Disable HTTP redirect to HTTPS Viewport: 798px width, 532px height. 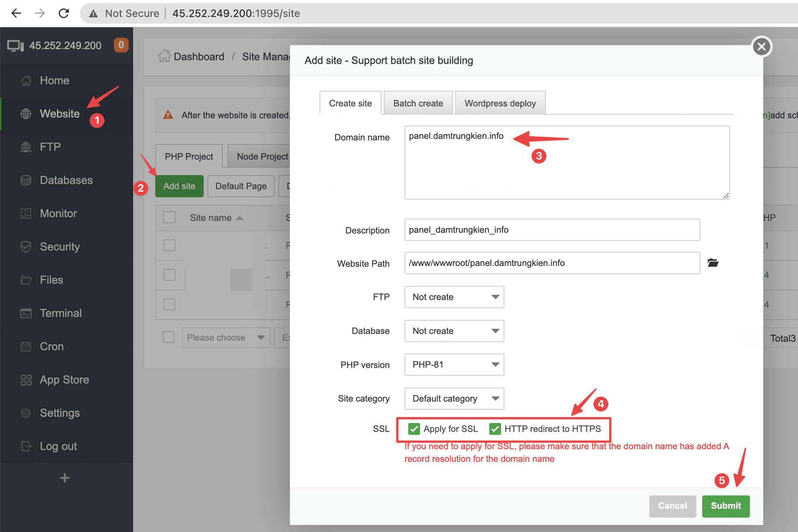coord(495,429)
